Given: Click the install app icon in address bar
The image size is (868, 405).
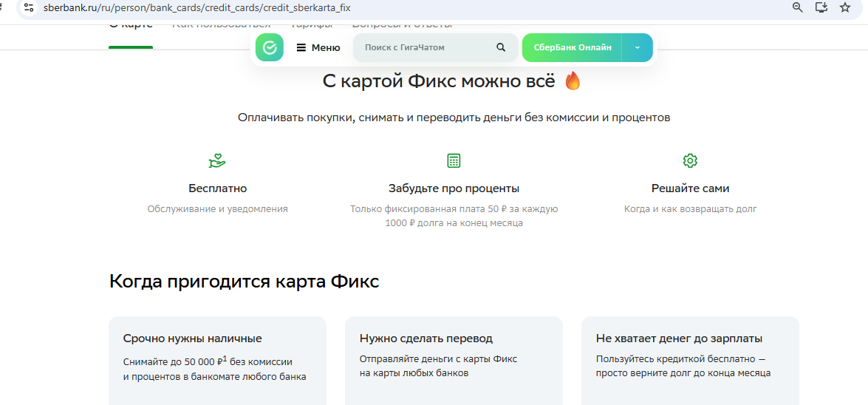Looking at the screenshot, I should [821, 7].
